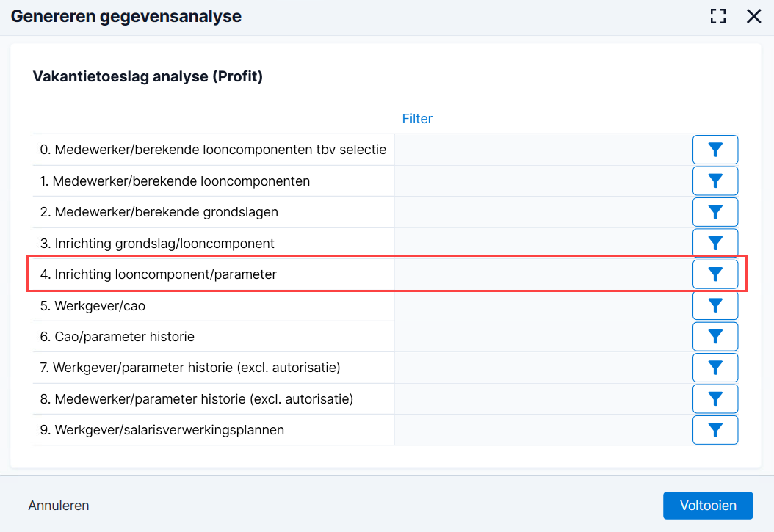Open filter for Inrichting looncomponent/parameter
774x532 pixels.
tap(715, 274)
